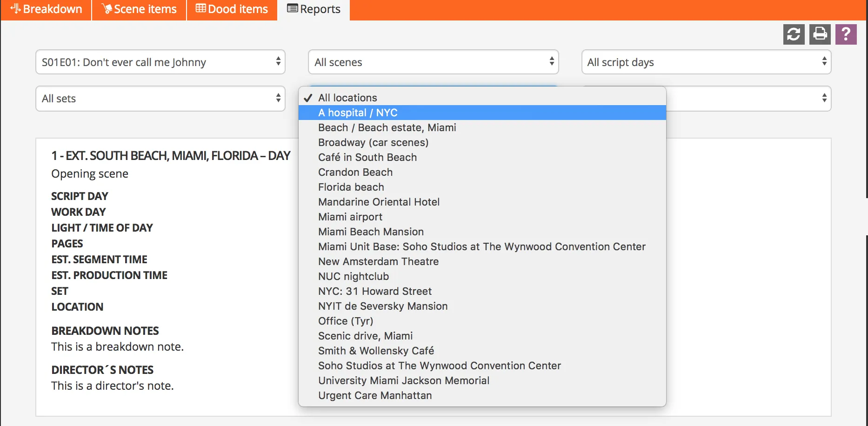Pick Miami airport location
Screen dimensions: 868x426
pos(482,217)
